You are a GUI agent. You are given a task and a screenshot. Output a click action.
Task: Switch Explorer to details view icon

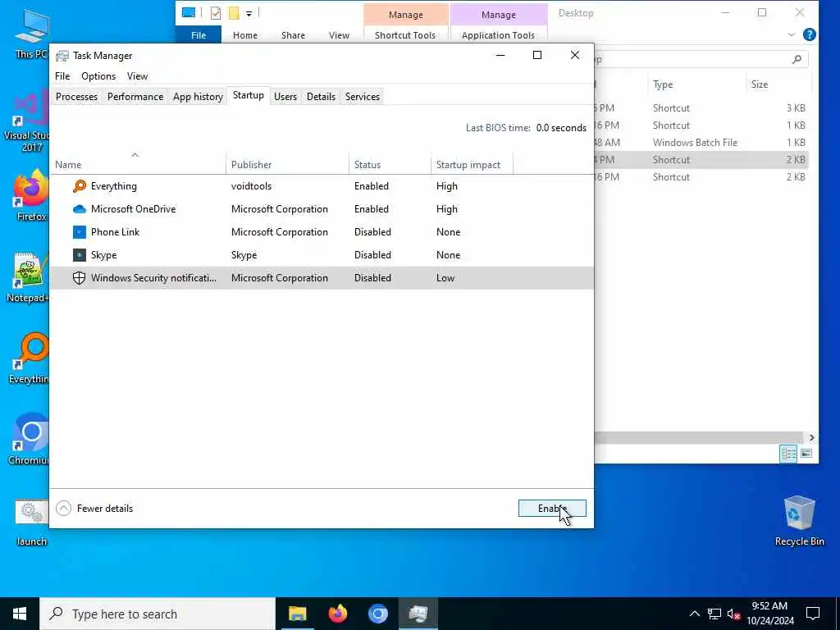(x=788, y=454)
